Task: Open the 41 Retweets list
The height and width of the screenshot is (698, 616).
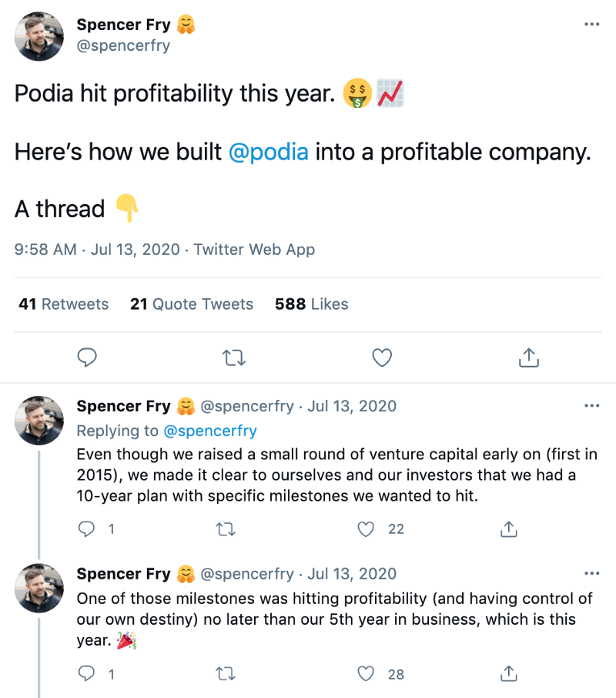Action: [63, 304]
